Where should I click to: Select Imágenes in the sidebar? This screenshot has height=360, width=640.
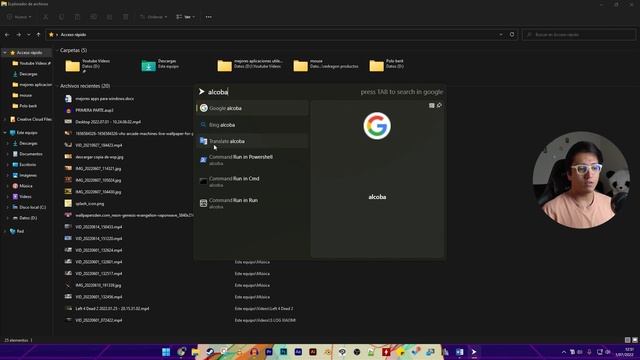coord(24,175)
